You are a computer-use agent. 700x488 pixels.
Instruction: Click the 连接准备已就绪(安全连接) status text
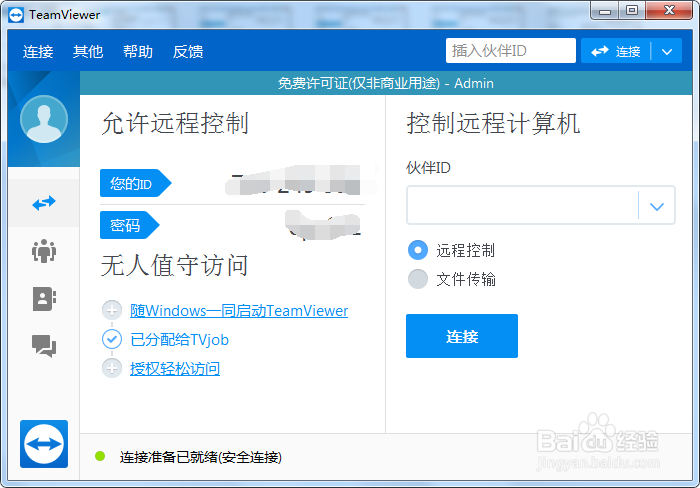click(200, 457)
